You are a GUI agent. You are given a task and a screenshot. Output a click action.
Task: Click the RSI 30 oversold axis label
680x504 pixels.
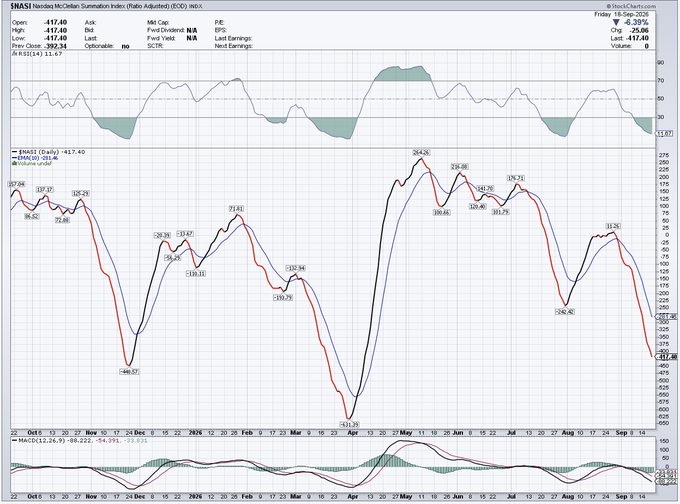tap(661, 117)
